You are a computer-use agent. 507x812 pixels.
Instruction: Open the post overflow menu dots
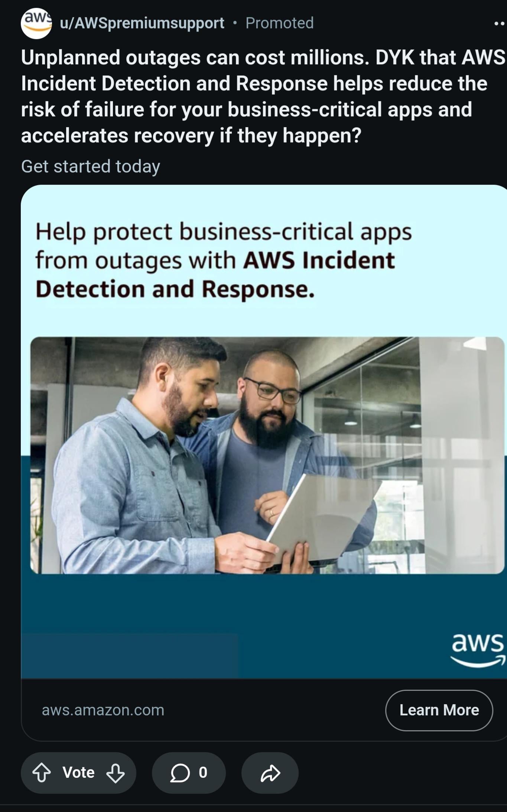[500, 23]
